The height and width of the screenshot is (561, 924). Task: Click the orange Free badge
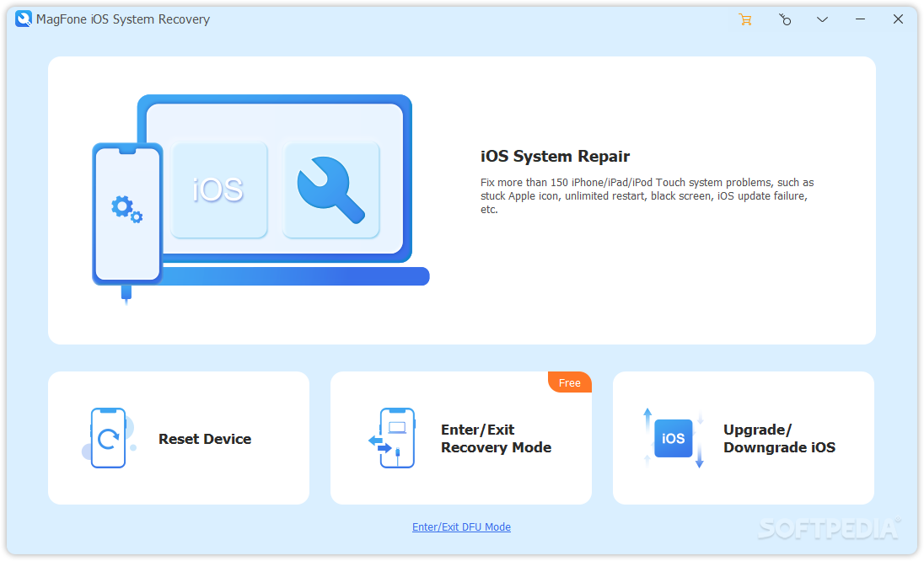pos(569,382)
